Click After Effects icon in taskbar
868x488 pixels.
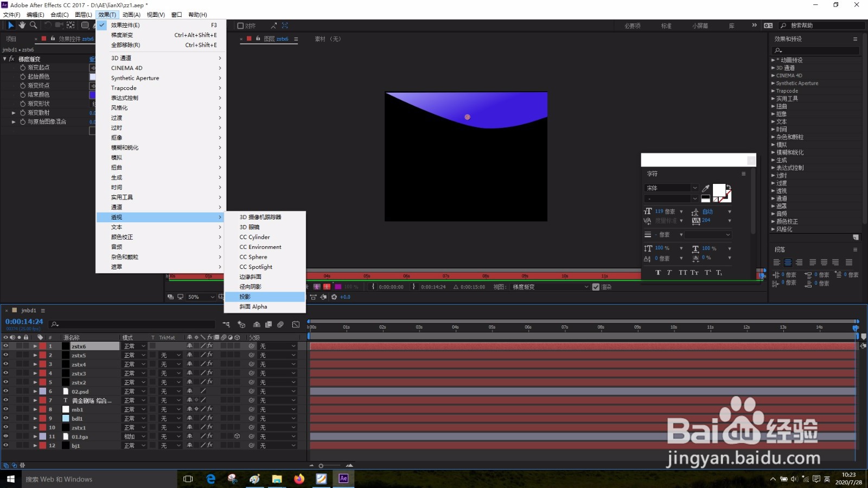coord(343,478)
